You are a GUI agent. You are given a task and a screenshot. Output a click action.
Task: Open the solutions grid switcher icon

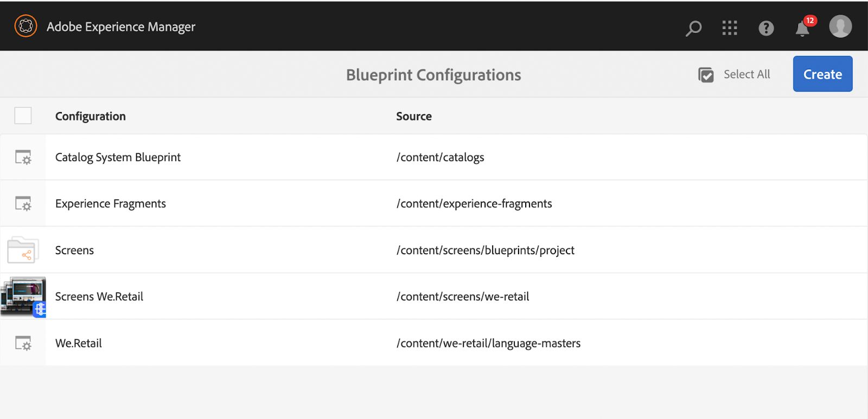(730, 28)
